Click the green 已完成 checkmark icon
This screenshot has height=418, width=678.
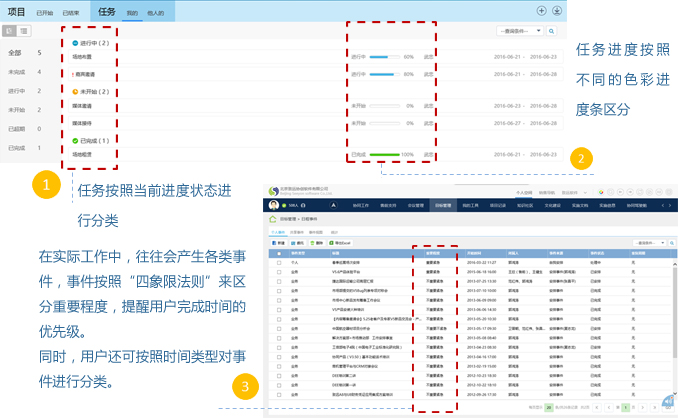75,141
